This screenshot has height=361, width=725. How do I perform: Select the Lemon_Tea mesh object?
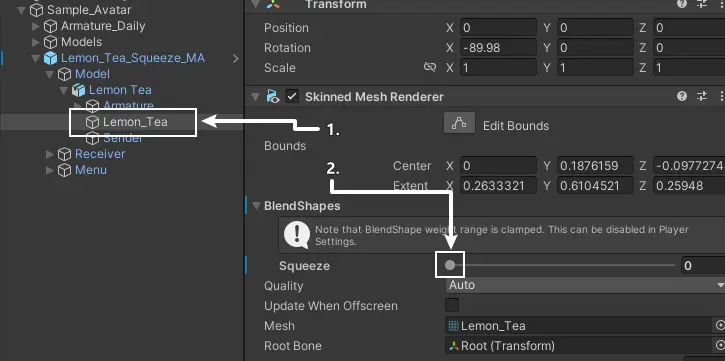[x=135, y=122]
